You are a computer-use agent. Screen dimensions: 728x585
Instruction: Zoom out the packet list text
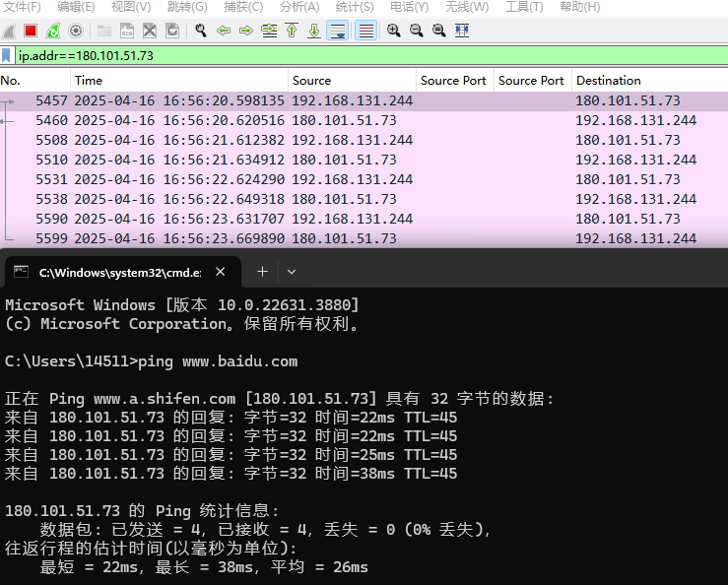tap(417, 32)
